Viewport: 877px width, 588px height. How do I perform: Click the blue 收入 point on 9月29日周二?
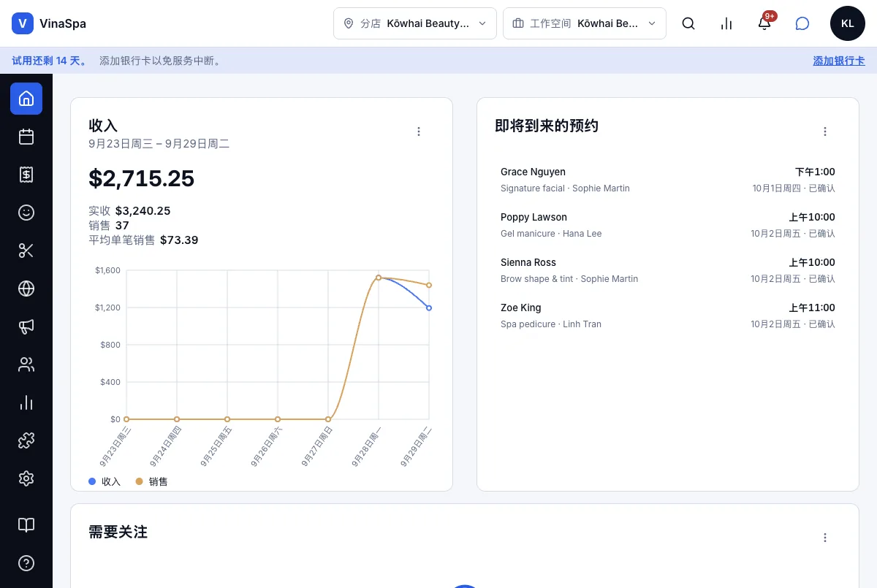point(429,308)
